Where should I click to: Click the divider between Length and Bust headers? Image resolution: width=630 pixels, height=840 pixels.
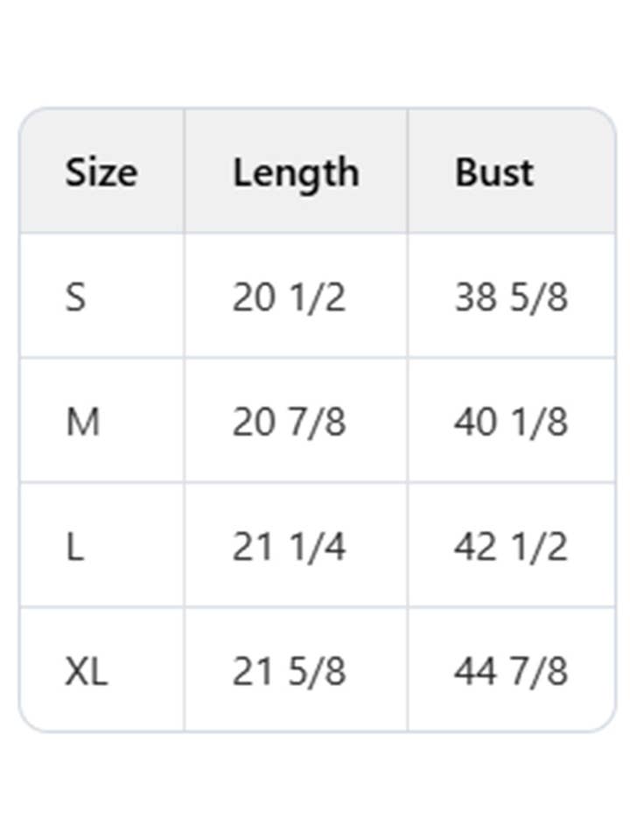coord(407,172)
